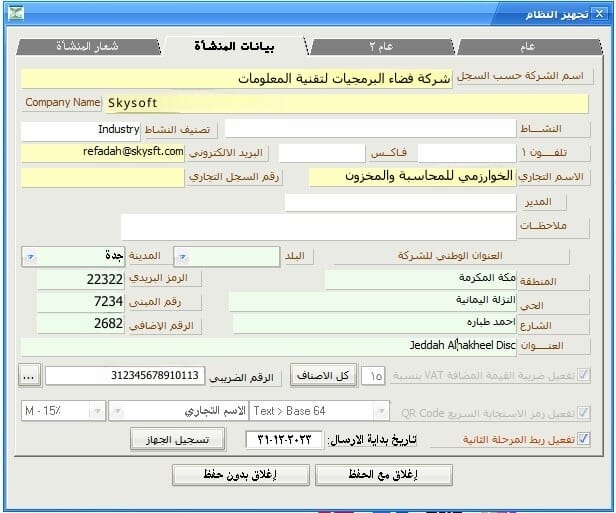Click the البريد الالكتروني label
616x513 pixels.
228,153
